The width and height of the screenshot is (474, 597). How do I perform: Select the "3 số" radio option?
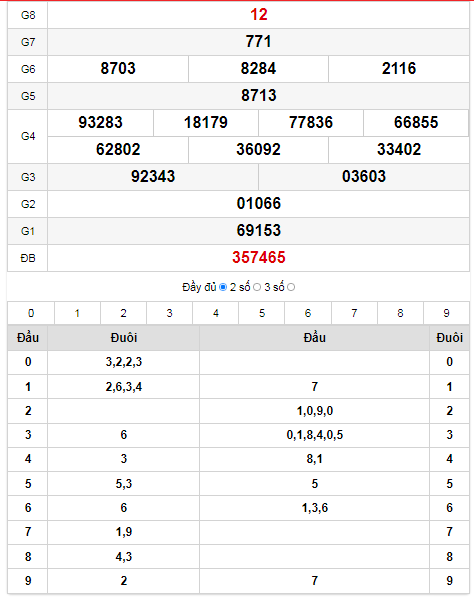click(x=291, y=287)
